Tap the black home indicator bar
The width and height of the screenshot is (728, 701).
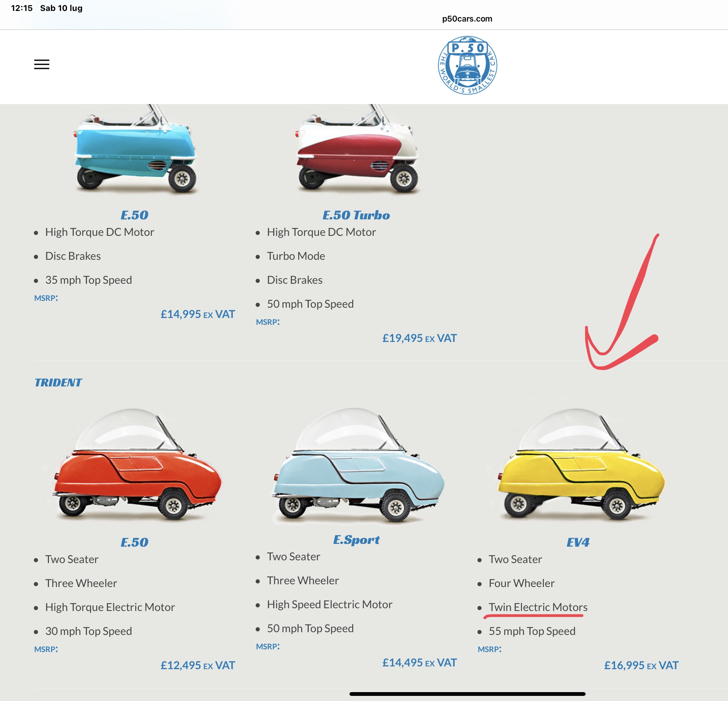pyautogui.click(x=467, y=694)
